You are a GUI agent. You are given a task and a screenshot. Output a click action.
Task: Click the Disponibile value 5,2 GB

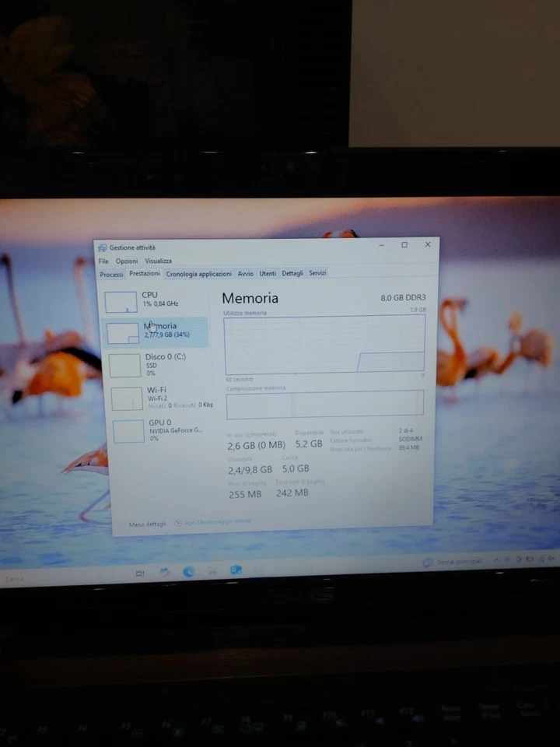(309, 444)
